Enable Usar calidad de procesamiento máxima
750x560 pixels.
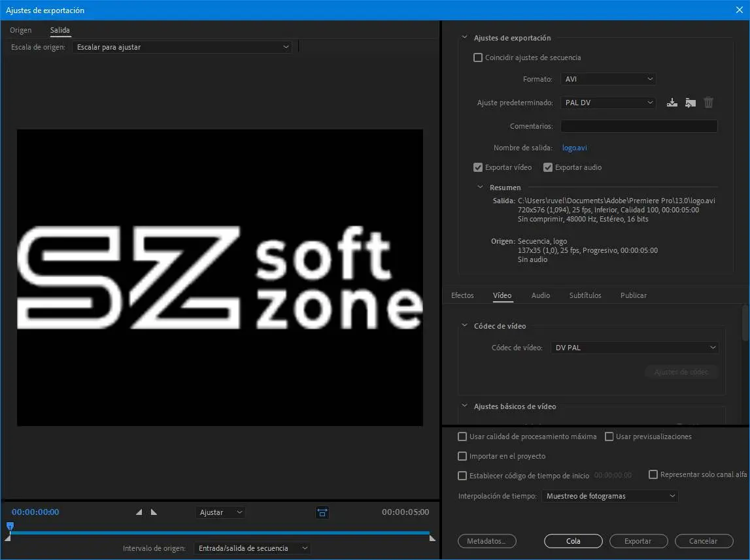(x=462, y=436)
